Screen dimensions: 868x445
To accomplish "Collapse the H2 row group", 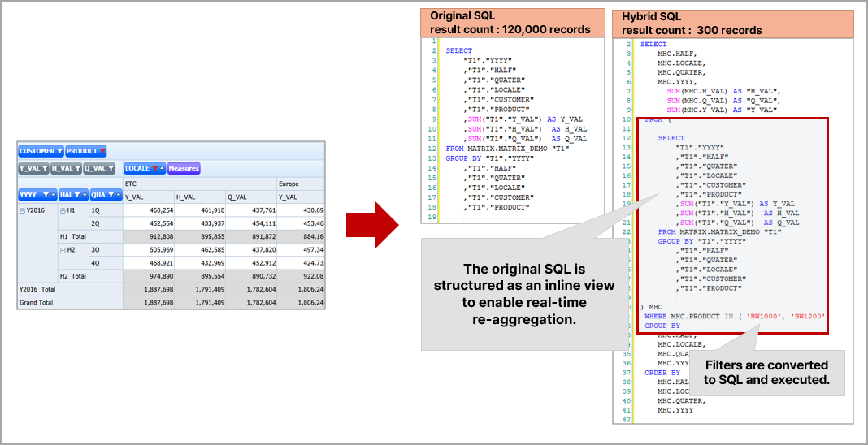I will point(63,250).
